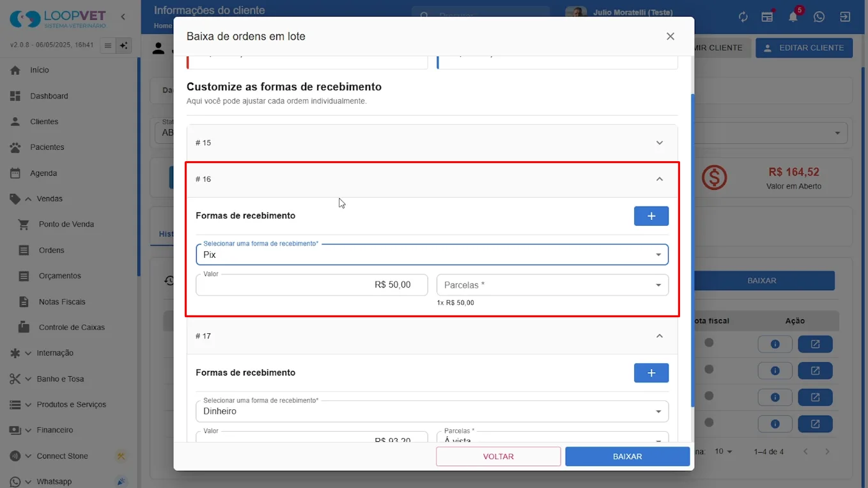Screen dimensions: 868x488
Task: Click the Valor field showing R$ 50,00
Action: tap(312, 285)
